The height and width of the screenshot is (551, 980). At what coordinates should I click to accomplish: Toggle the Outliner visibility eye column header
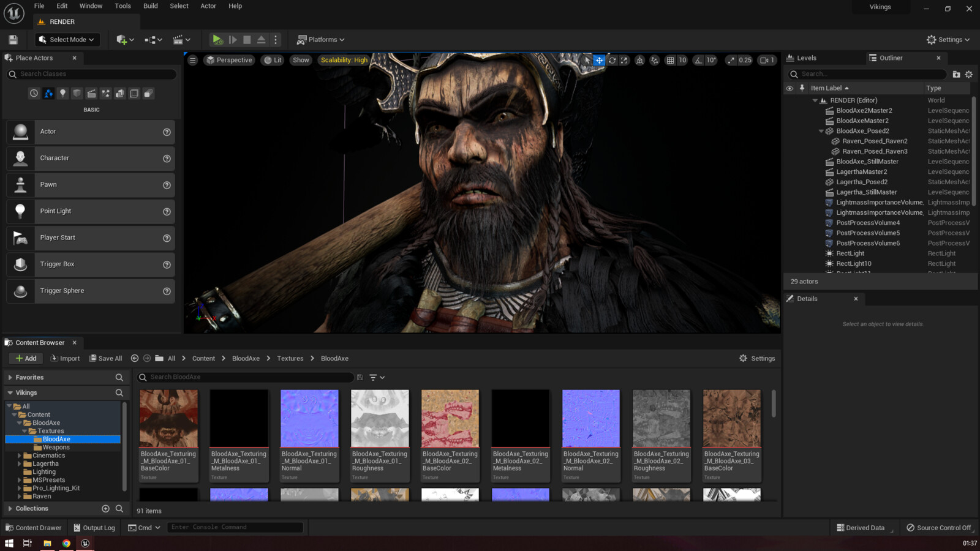[790, 88]
